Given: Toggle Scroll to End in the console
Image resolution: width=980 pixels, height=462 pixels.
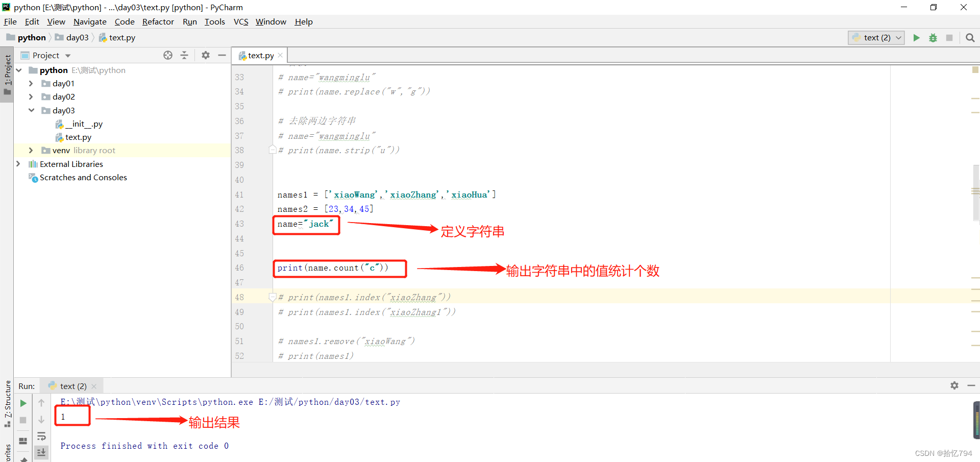Looking at the screenshot, I should pyautogui.click(x=41, y=452).
